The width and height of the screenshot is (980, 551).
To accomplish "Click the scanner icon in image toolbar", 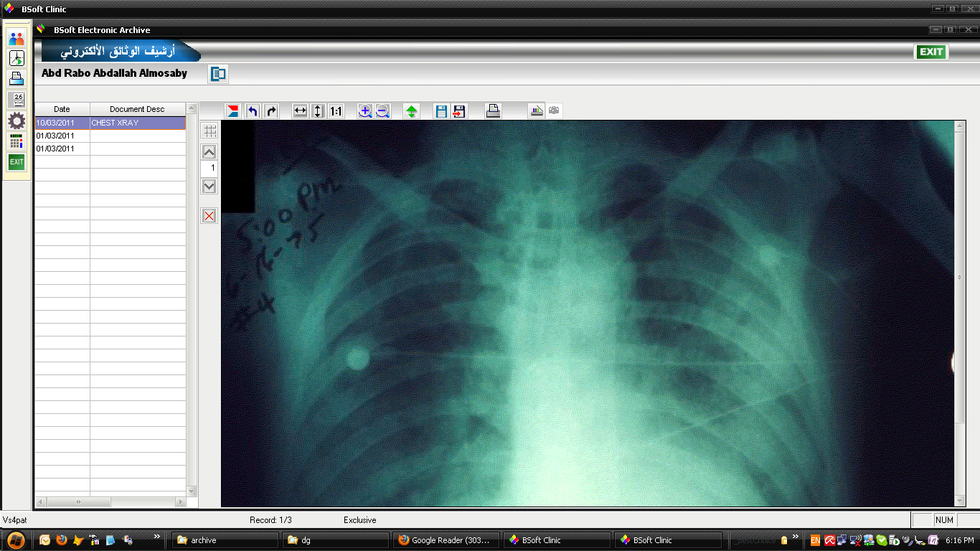I will [537, 110].
